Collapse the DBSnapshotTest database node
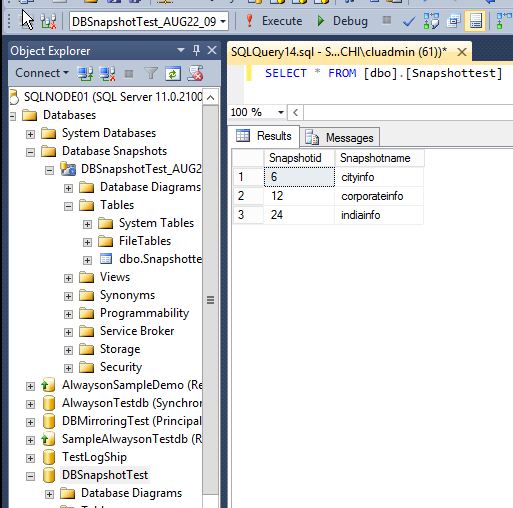This screenshot has height=508, width=513. [30, 476]
